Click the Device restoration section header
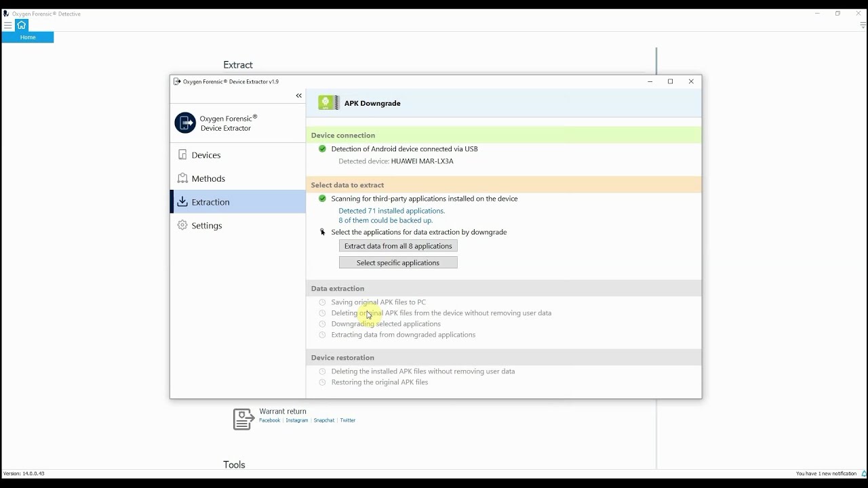Viewport: 868px width, 488px height. point(504,357)
